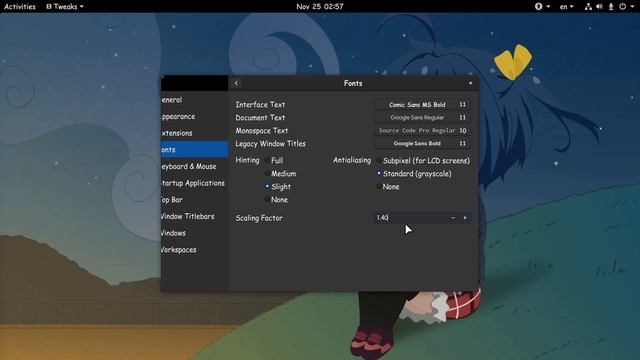Select Standard (grayscale) antialiasing
The image size is (640, 360).
point(414,173)
